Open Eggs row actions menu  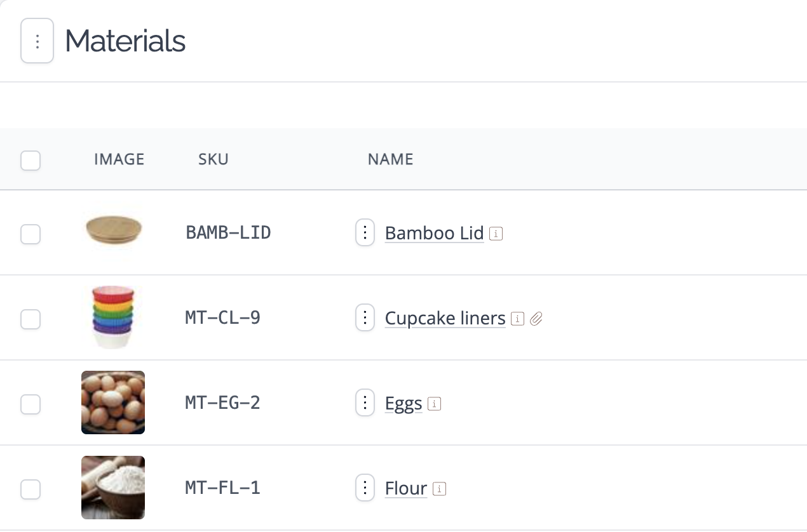click(x=365, y=403)
